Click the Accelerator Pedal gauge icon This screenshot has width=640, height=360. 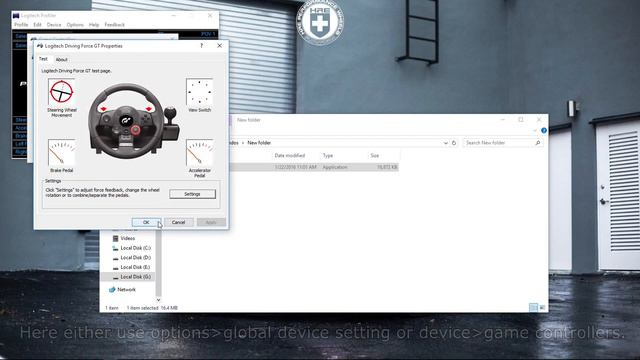coord(199,152)
